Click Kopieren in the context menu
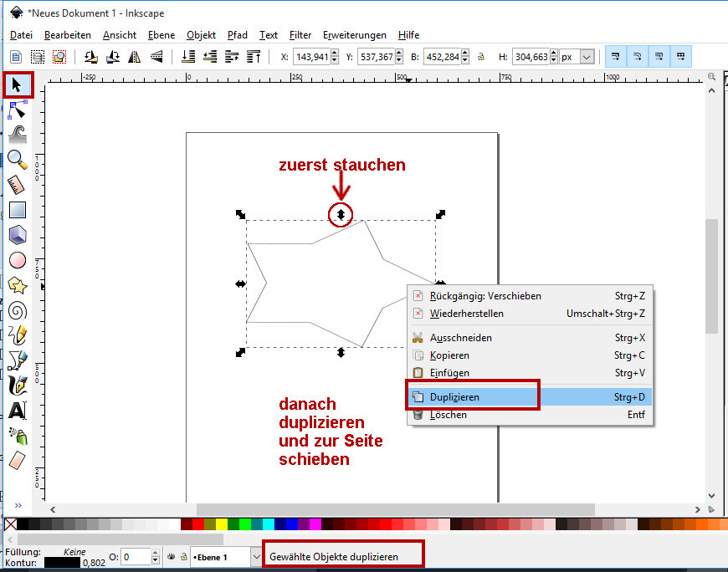 point(449,355)
